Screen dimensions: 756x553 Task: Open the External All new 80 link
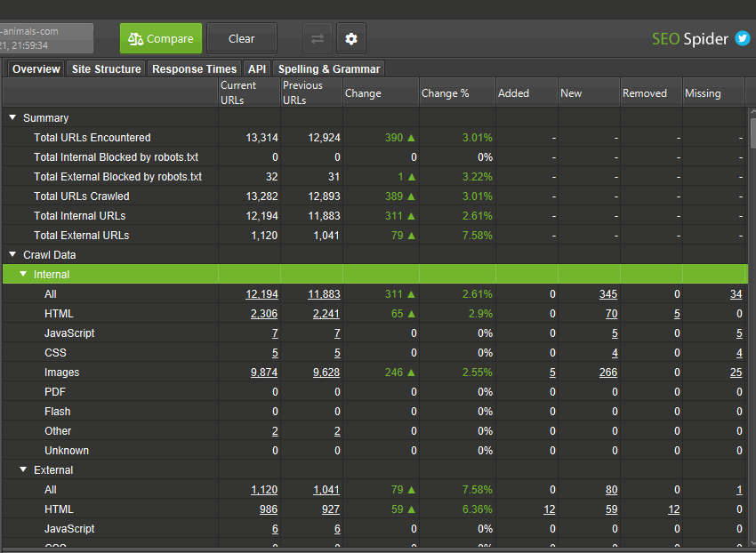(x=610, y=490)
